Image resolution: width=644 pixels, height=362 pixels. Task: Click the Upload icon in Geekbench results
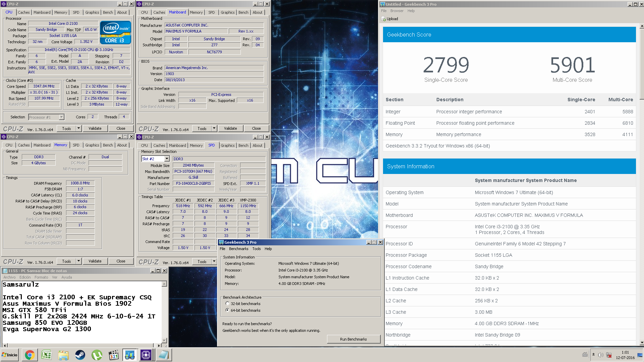(x=383, y=19)
